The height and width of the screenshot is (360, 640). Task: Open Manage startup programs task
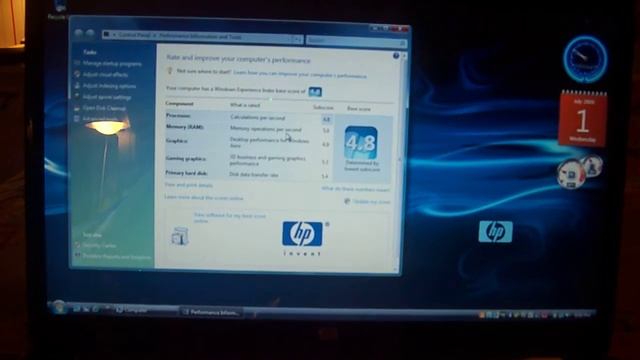coord(112,64)
